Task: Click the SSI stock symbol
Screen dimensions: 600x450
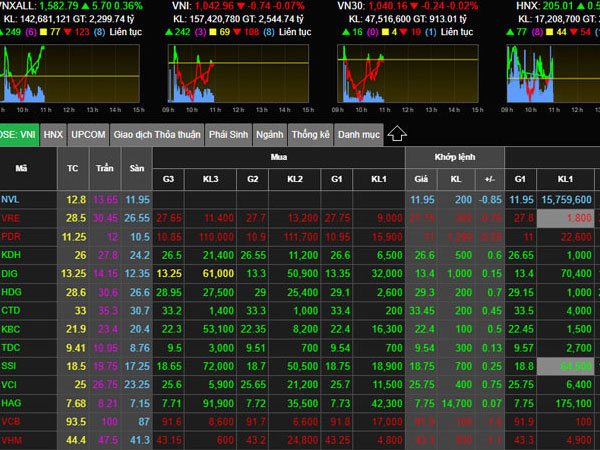Action: (x=9, y=366)
